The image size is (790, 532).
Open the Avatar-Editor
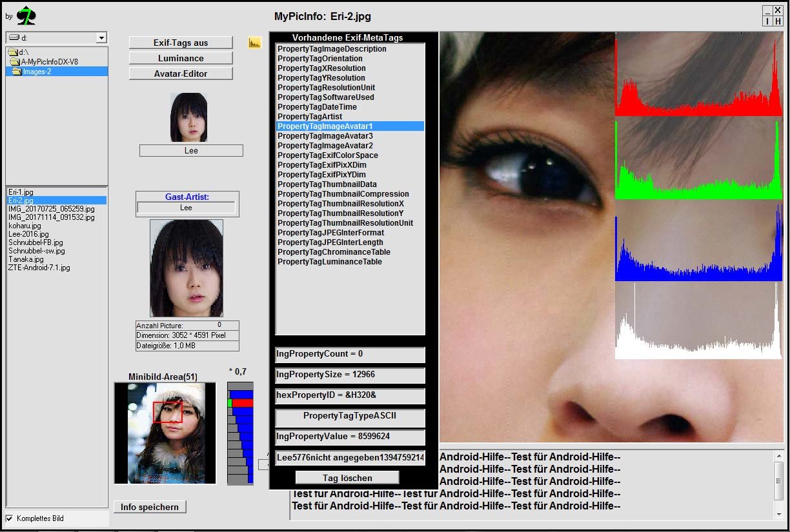181,74
